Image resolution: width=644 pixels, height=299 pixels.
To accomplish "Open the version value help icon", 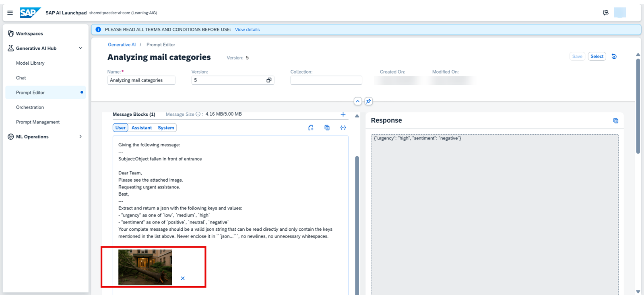I will [269, 80].
